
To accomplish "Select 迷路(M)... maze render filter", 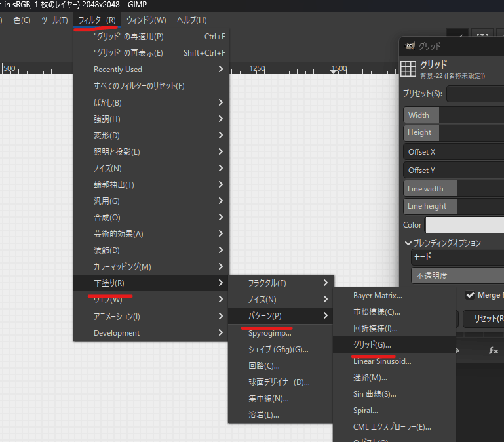I will (370, 378).
